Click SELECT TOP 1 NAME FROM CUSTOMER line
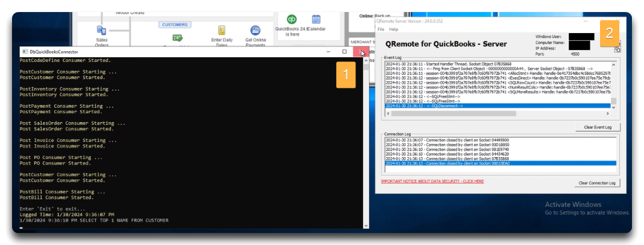644x245 pixels. pos(94,220)
